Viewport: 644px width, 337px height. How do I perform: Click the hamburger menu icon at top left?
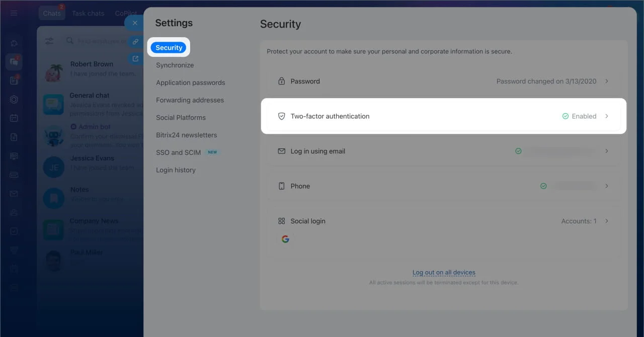click(x=14, y=13)
